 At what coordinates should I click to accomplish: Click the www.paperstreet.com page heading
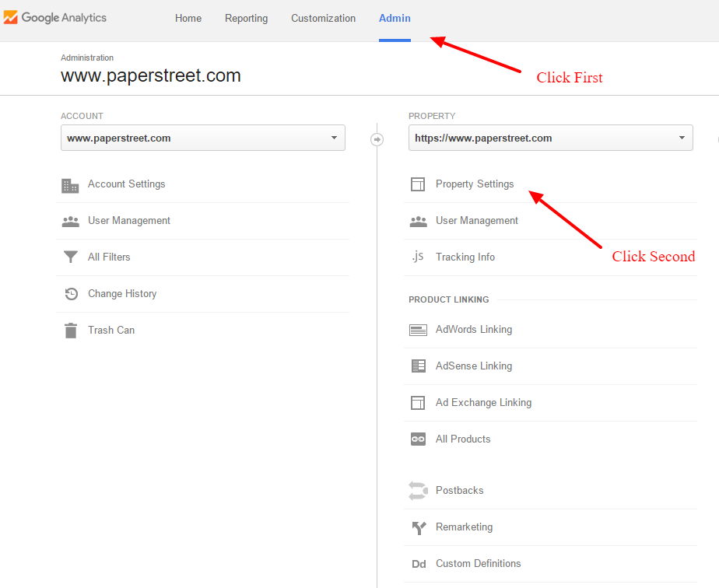click(151, 75)
